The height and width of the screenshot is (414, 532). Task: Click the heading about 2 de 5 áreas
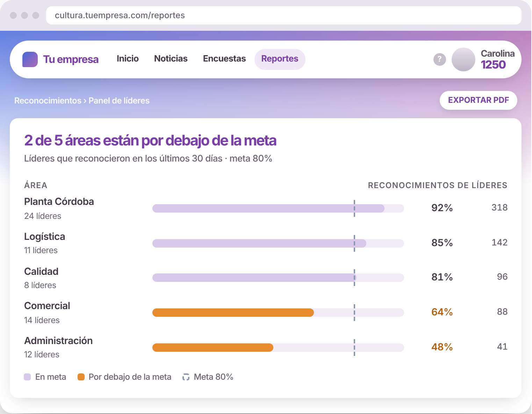pyautogui.click(x=150, y=141)
